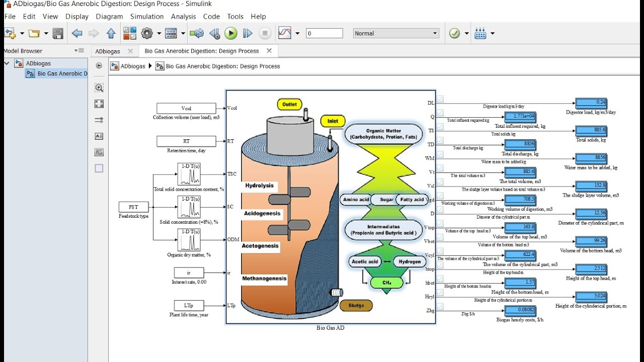Open the File menu
644x362 pixels.
[x=10, y=16]
